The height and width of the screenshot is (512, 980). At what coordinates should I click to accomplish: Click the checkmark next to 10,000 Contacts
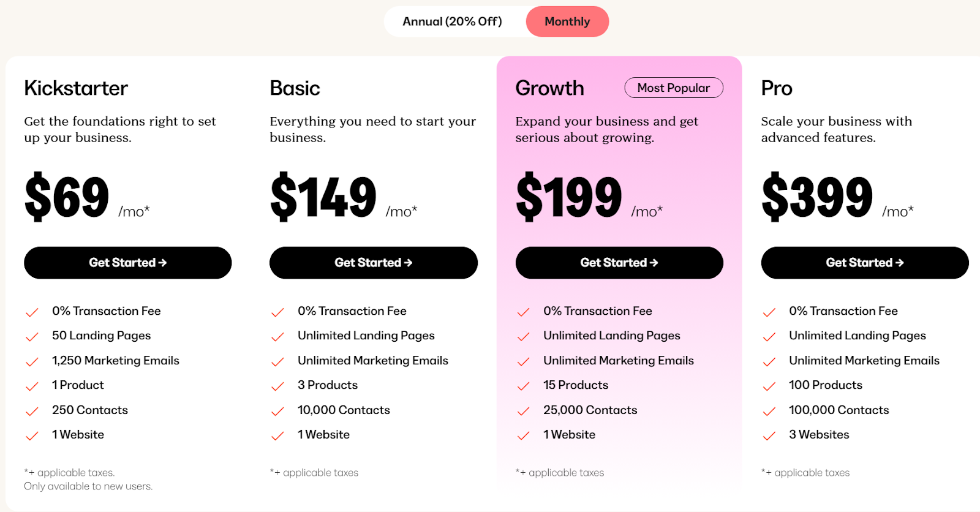point(277,411)
